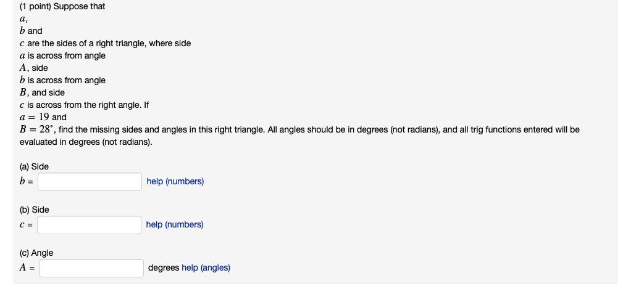The image size is (644, 286).
Task: Click the line "b is across from angle"
Action: pos(62,80)
